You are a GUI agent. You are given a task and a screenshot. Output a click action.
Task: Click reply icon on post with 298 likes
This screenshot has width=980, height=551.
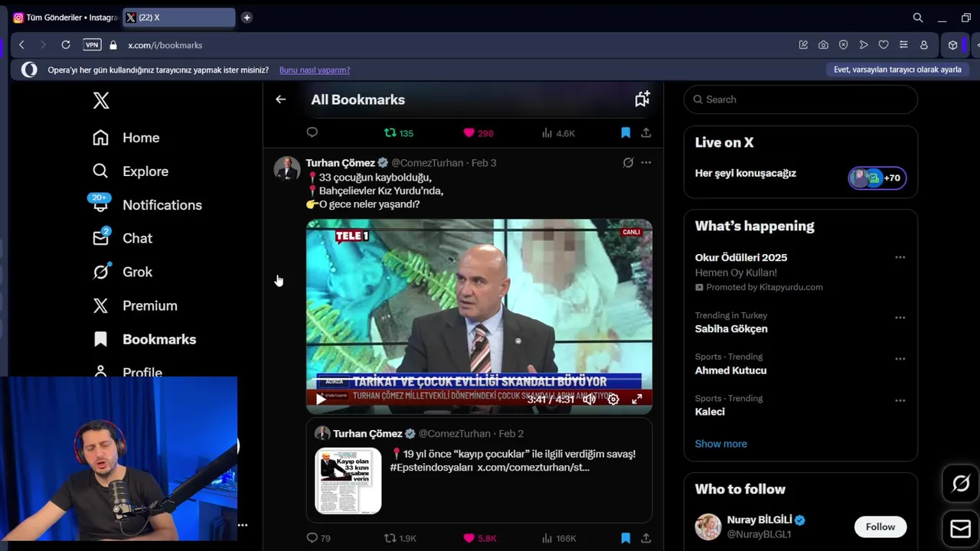click(312, 132)
